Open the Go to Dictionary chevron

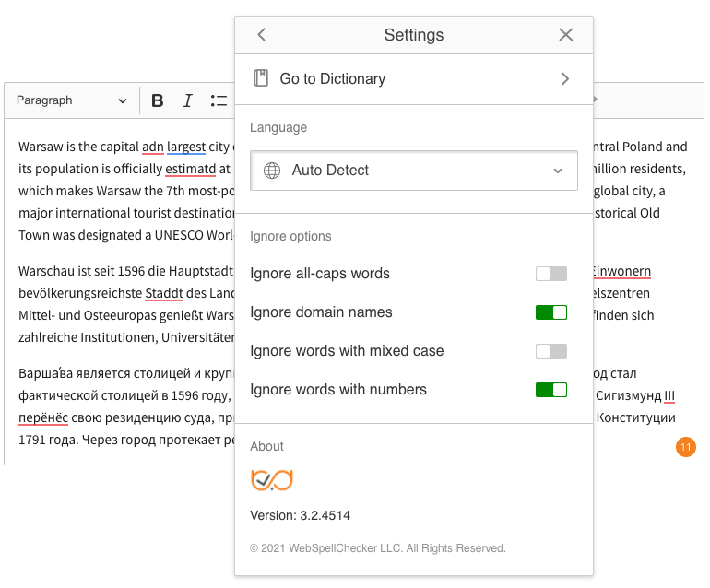(x=564, y=78)
